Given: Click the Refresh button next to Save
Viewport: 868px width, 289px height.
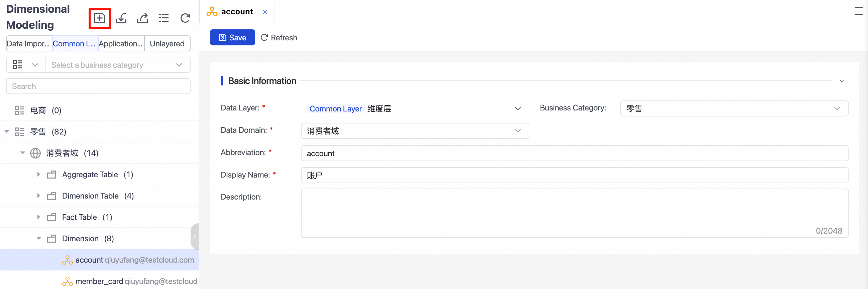Looking at the screenshot, I should [x=279, y=38].
